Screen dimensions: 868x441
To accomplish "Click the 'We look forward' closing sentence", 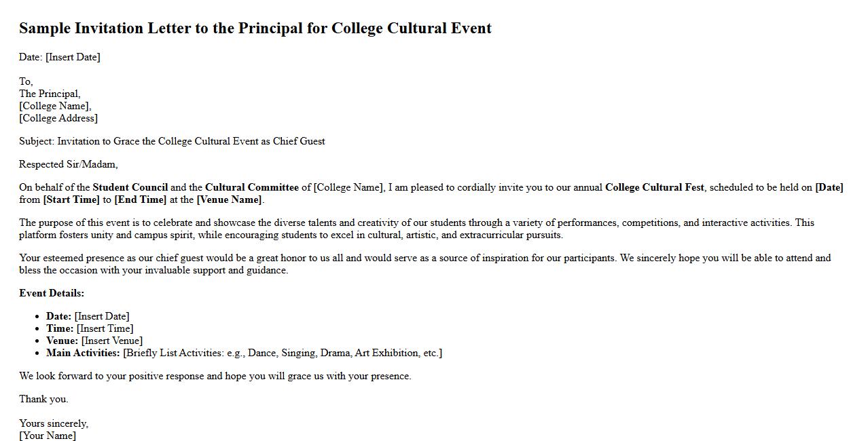I will click(x=215, y=376).
